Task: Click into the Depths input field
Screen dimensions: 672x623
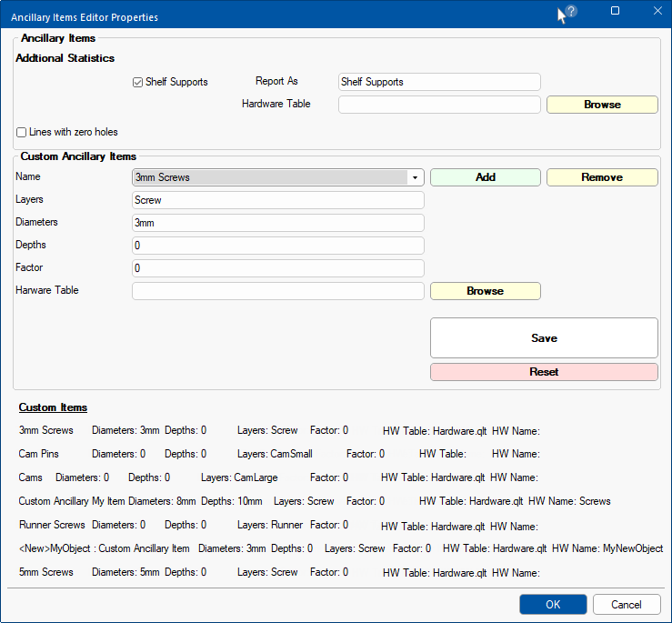Action: [277, 246]
